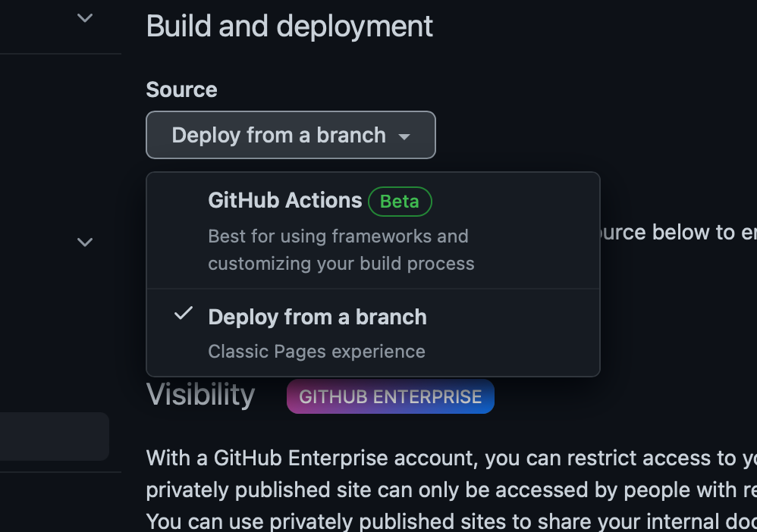Click the GITHUB ENTERPRISE badge
Image resolution: width=757 pixels, height=532 pixels.
point(391,396)
